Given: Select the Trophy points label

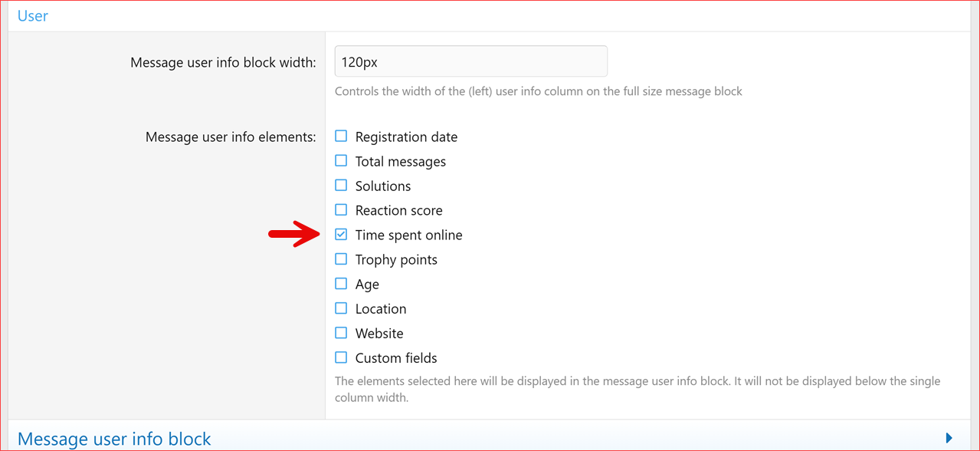Looking at the screenshot, I should point(396,260).
